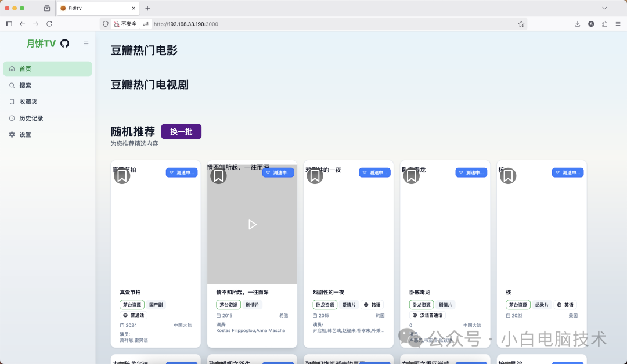The height and width of the screenshot is (364, 627).
Task: Open the 收藏夹 sidebar item
Action: click(x=48, y=102)
